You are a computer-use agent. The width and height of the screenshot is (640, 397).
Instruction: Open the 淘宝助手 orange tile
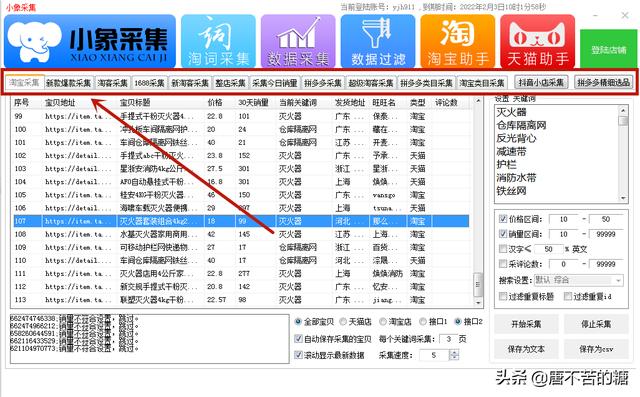click(x=458, y=41)
